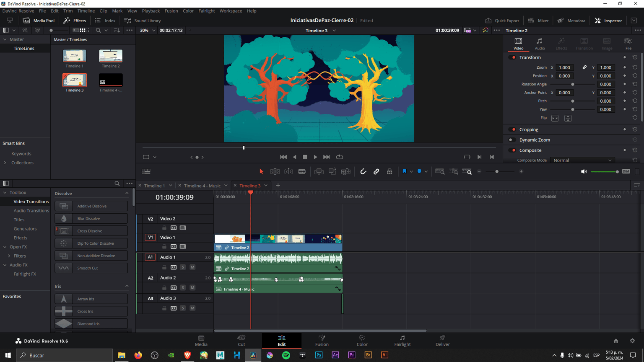Disable the Composite section toggle
The width and height of the screenshot is (644, 362).
pyautogui.click(x=512, y=150)
